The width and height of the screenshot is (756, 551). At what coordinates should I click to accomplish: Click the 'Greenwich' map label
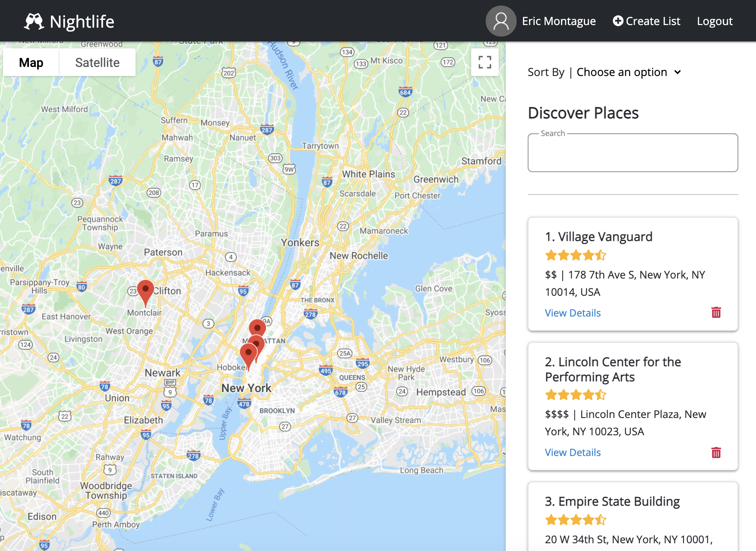click(x=436, y=179)
